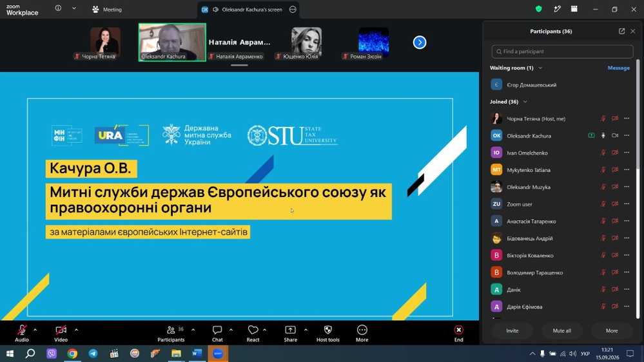Click the Meeting tab at top

point(107,10)
